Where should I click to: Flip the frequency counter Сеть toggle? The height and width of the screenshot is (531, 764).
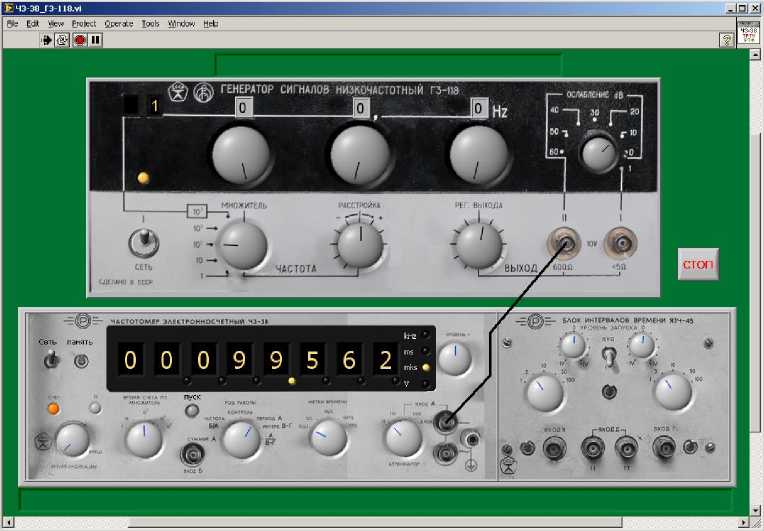[x=51, y=360]
